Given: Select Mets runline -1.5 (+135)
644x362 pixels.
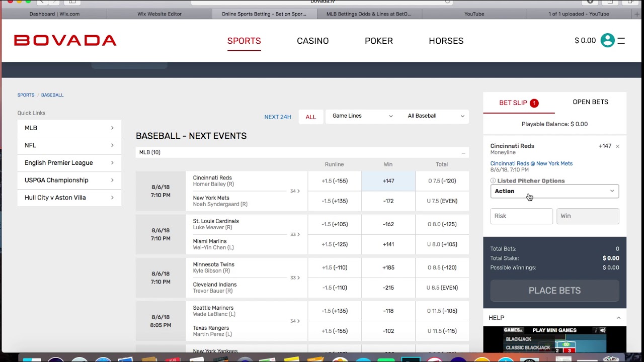Looking at the screenshot, I should click(x=335, y=201).
